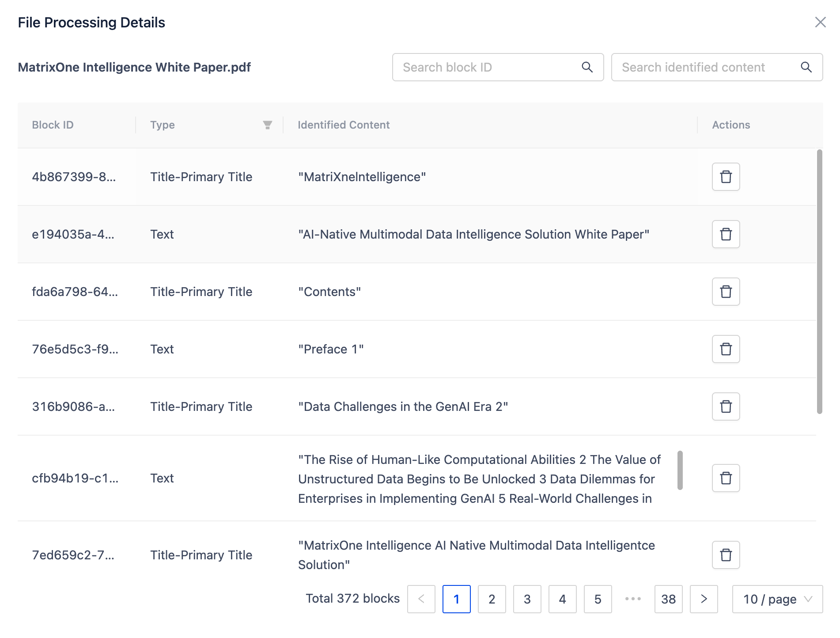Click the table's vertical scrollbar
The width and height of the screenshot is (840, 638).
(x=819, y=282)
